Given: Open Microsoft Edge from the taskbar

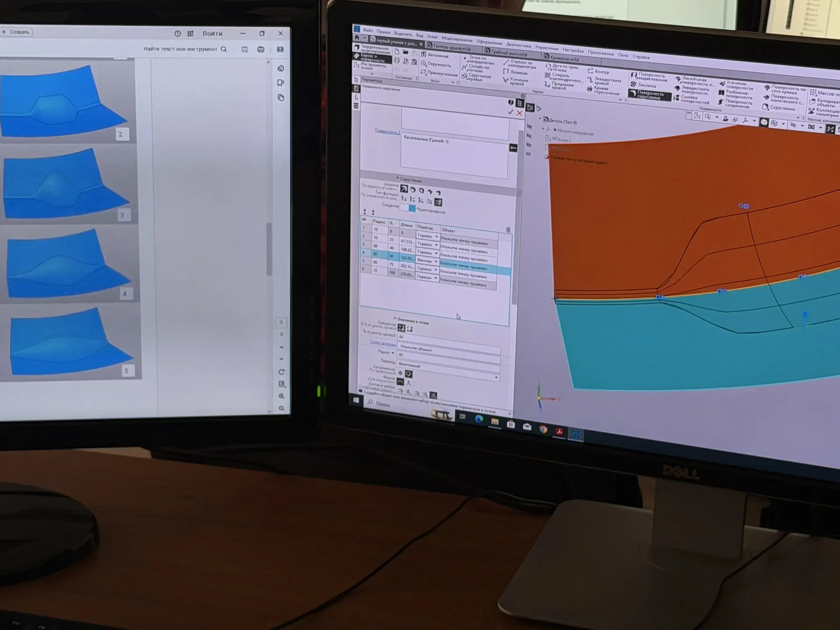Looking at the screenshot, I should (479, 419).
